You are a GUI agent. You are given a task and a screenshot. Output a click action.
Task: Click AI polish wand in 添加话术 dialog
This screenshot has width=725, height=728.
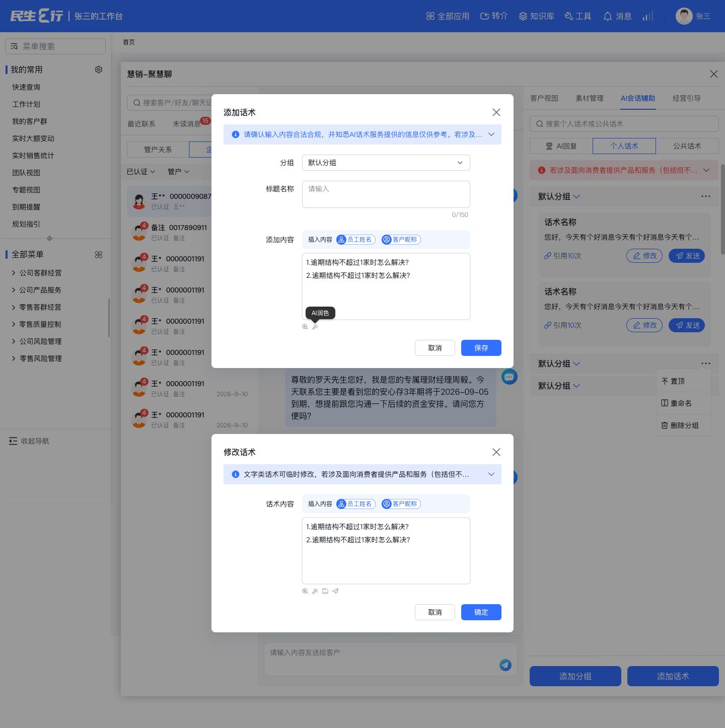coord(315,327)
